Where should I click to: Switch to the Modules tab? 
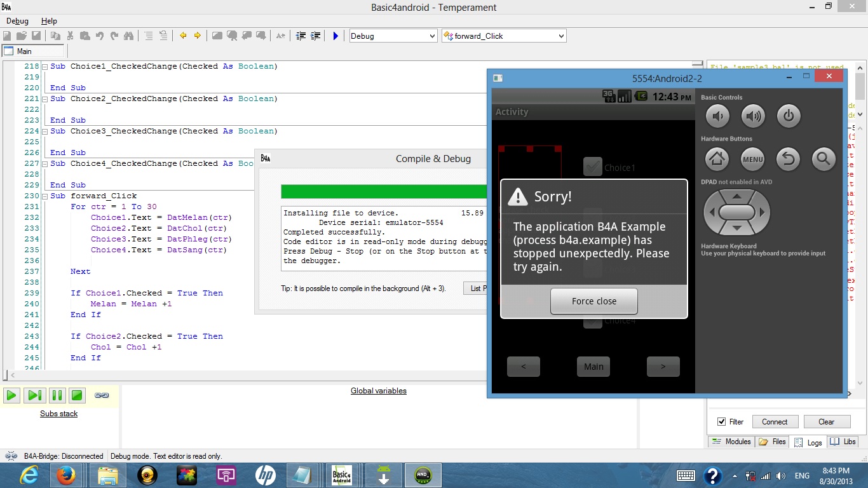(731, 442)
